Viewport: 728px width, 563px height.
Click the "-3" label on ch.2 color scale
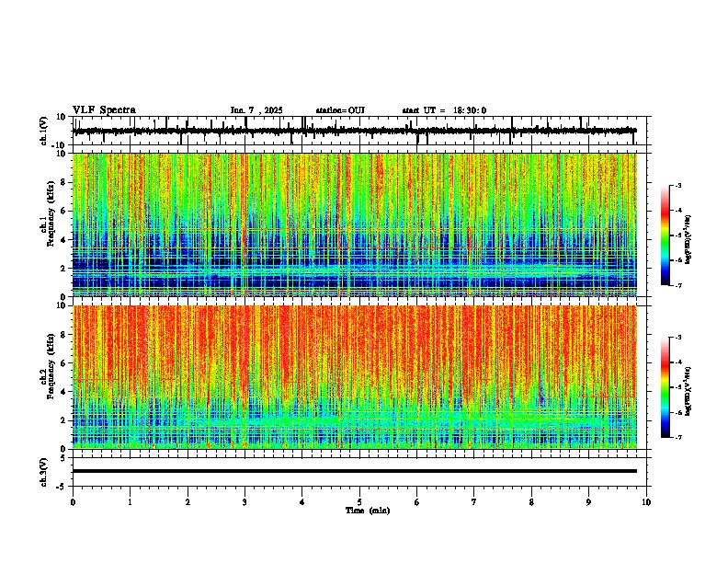coord(678,338)
